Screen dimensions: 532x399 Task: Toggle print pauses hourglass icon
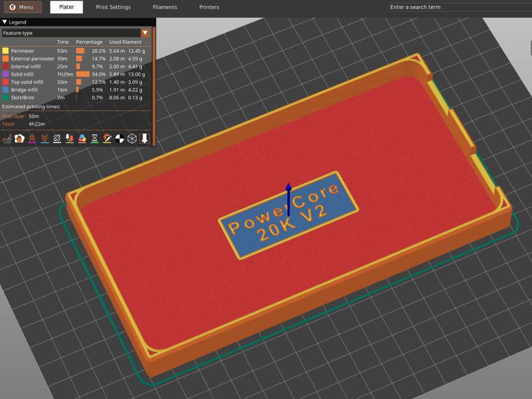point(95,138)
